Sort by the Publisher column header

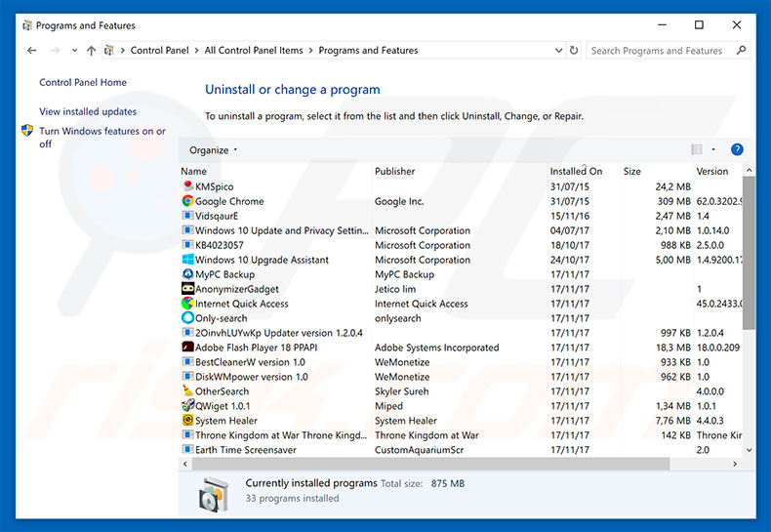pyautogui.click(x=460, y=171)
